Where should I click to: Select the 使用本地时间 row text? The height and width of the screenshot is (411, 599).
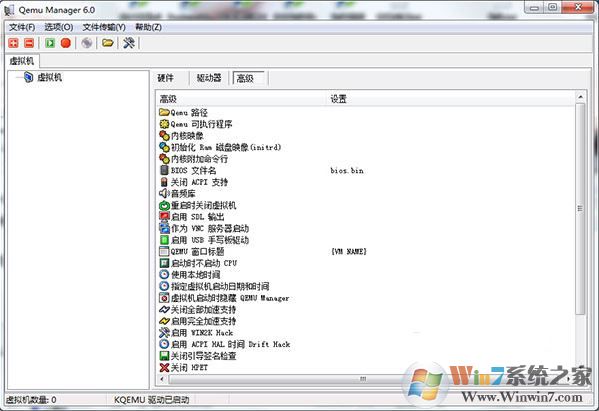pyautogui.click(x=195, y=275)
